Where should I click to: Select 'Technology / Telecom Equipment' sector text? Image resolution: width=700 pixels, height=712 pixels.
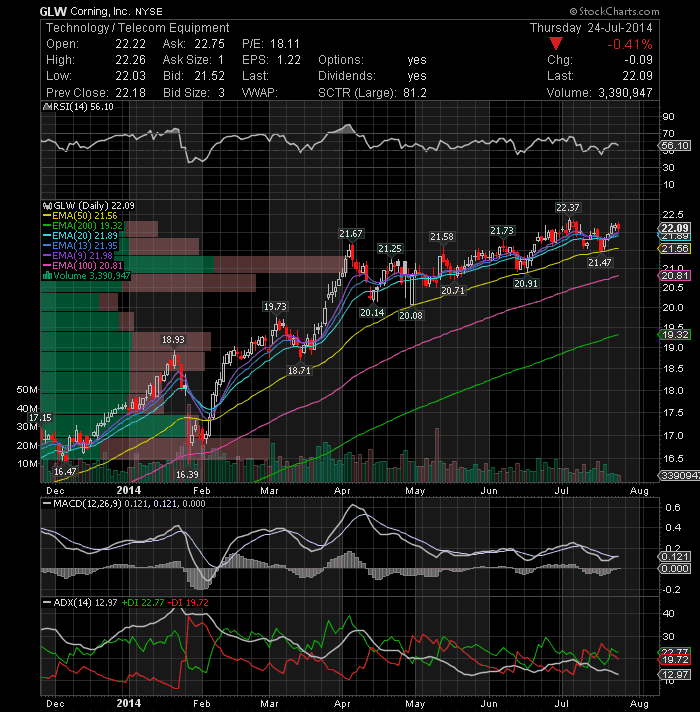[138, 28]
